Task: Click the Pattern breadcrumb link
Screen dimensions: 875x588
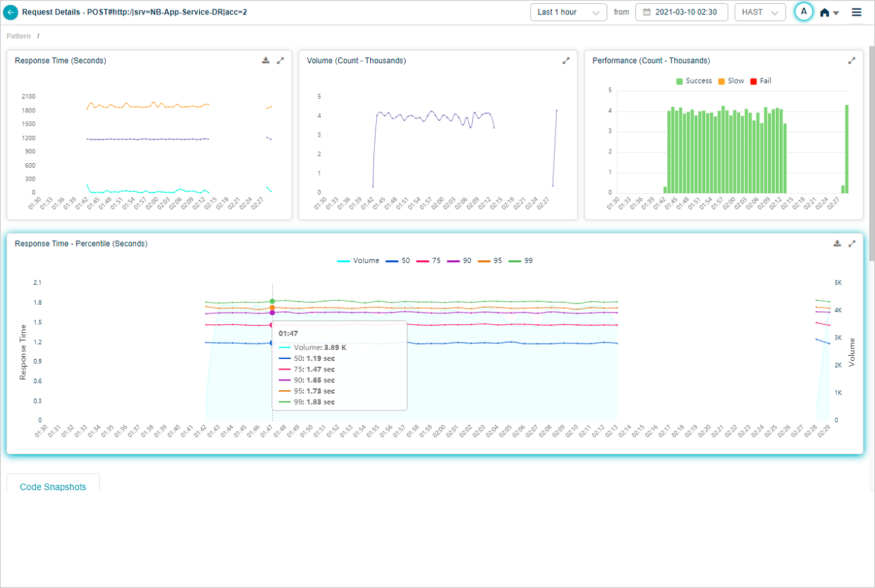Action: point(19,36)
